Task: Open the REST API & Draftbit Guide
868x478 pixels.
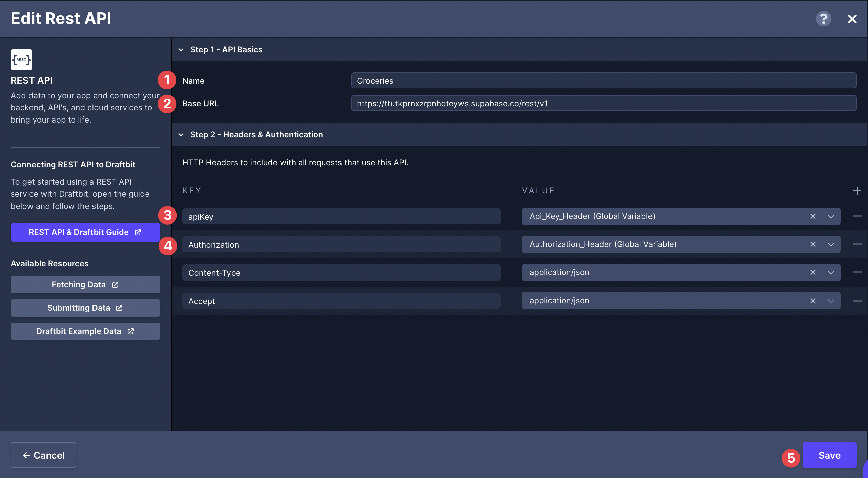Action: pyautogui.click(x=85, y=232)
